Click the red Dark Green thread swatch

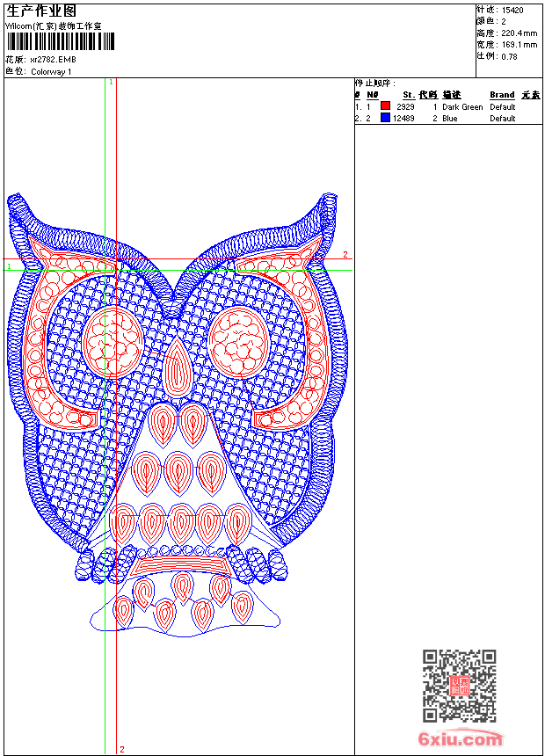click(x=385, y=106)
